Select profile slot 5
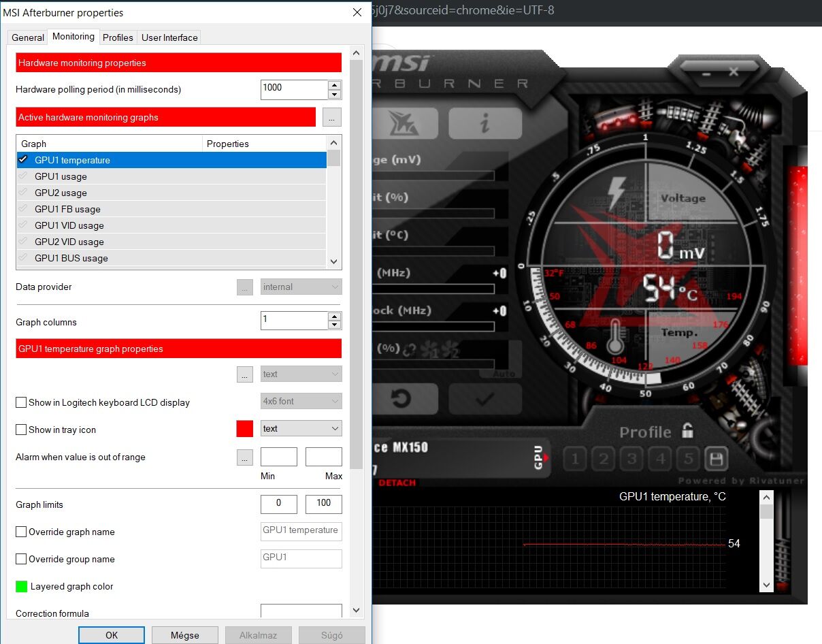Screen dimensions: 822x644 point(688,459)
